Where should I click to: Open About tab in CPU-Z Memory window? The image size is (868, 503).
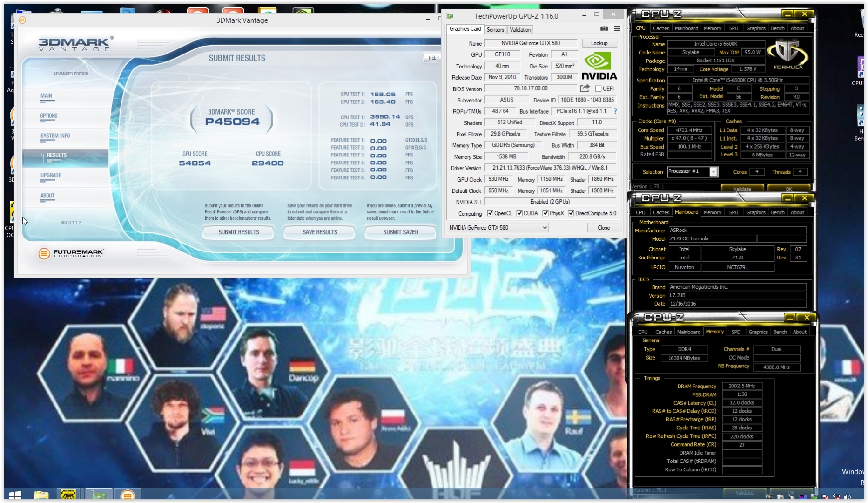[800, 332]
